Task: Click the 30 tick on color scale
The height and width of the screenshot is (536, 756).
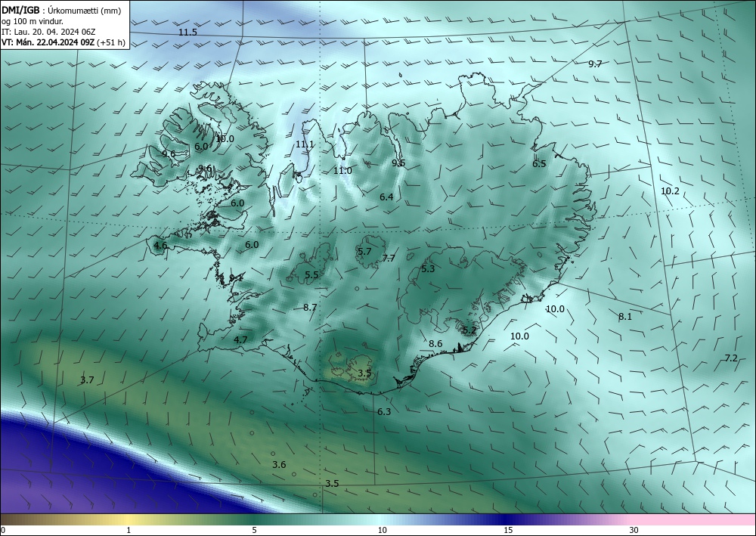Action: tap(634, 531)
